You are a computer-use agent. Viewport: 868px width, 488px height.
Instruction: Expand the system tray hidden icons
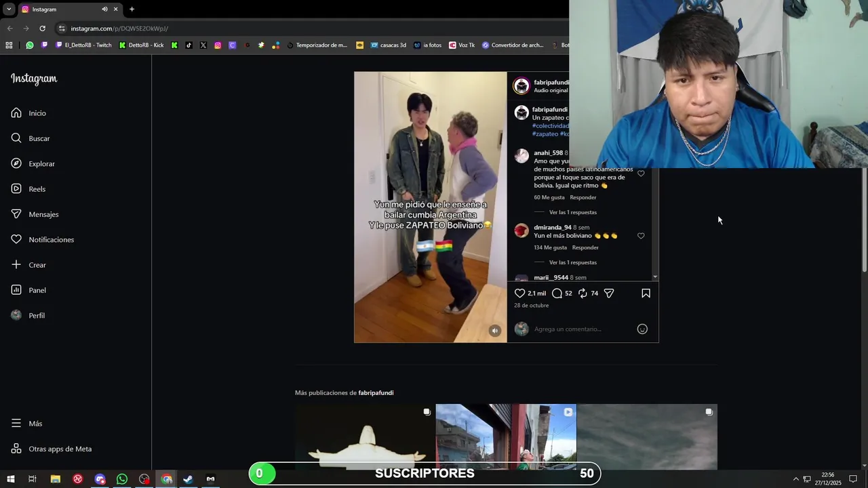[x=796, y=479]
